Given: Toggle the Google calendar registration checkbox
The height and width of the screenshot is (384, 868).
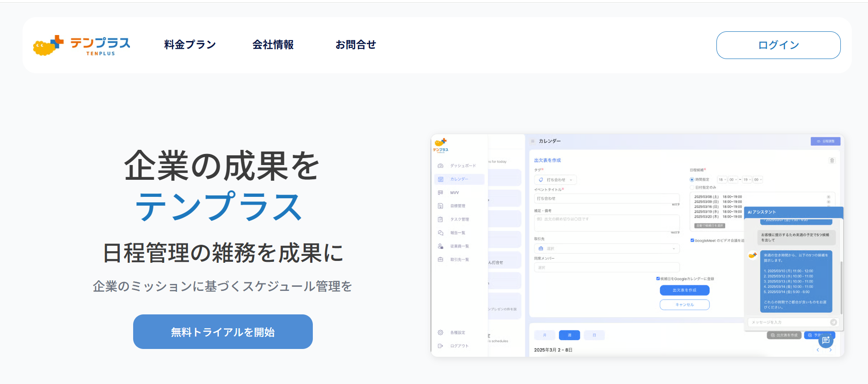Looking at the screenshot, I should point(658,278).
